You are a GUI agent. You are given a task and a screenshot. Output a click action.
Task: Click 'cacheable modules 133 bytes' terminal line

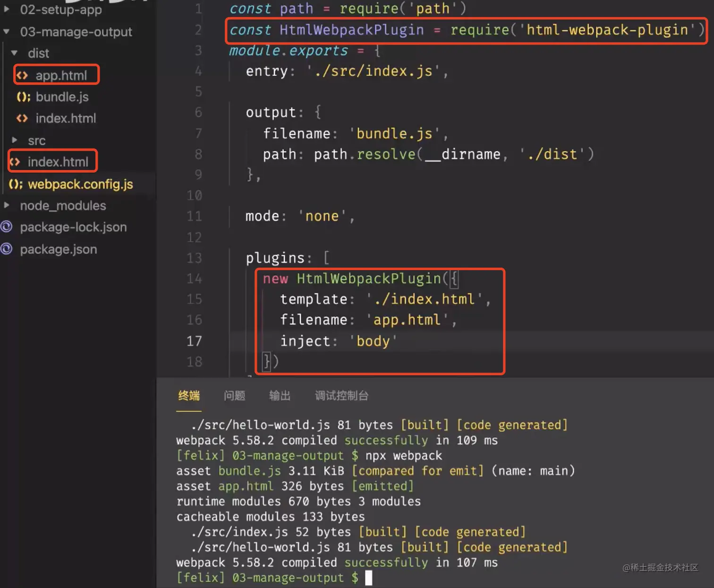pos(271,517)
